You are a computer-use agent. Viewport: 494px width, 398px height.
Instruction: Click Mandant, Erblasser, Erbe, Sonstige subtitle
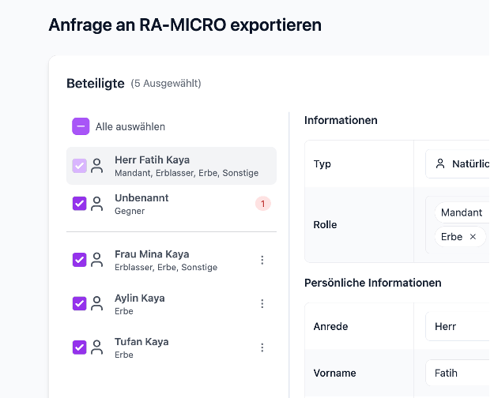[186, 173]
